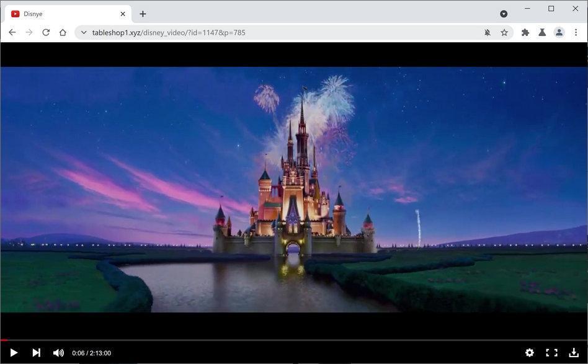Open the profile avatar menu
Viewport: 588px width, 364px height.
click(559, 33)
